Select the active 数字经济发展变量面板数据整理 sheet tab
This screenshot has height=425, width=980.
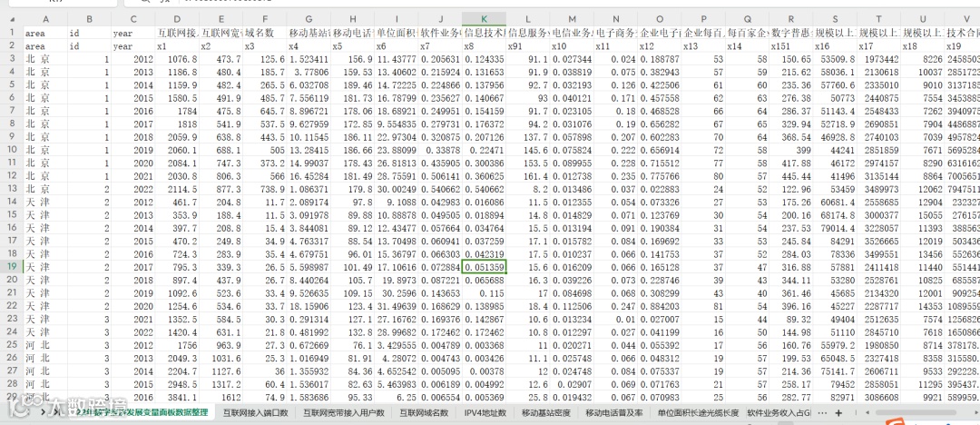[142, 413]
